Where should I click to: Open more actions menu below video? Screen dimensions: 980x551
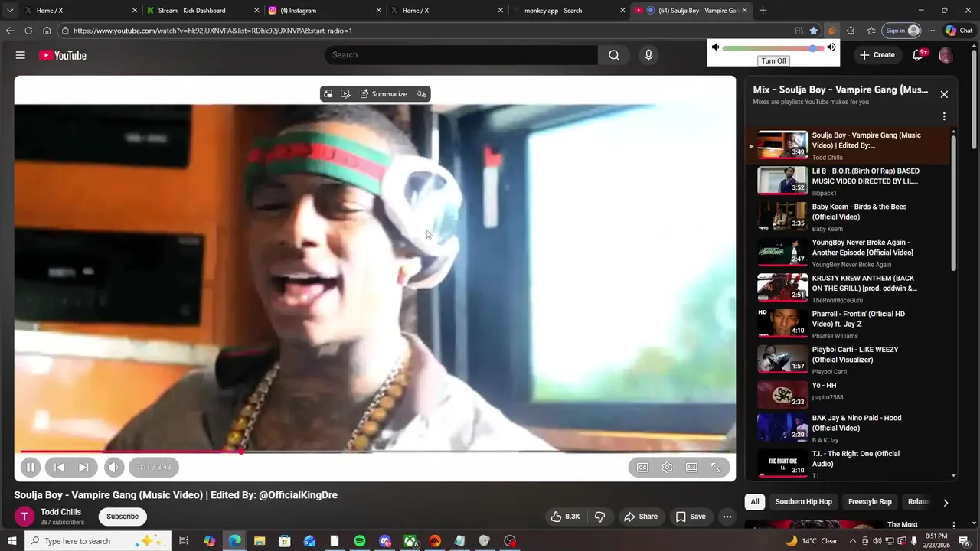[x=727, y=517]
